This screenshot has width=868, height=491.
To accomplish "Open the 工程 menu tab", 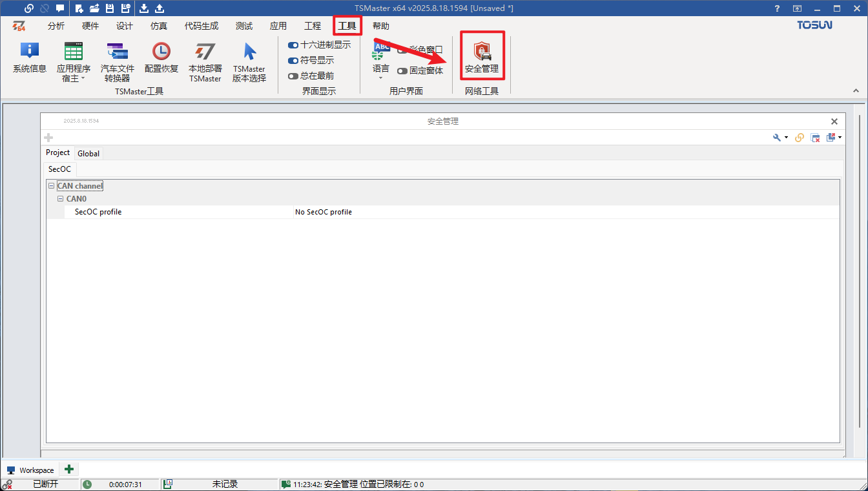I will pyautogui.click(x=313, y=26).
